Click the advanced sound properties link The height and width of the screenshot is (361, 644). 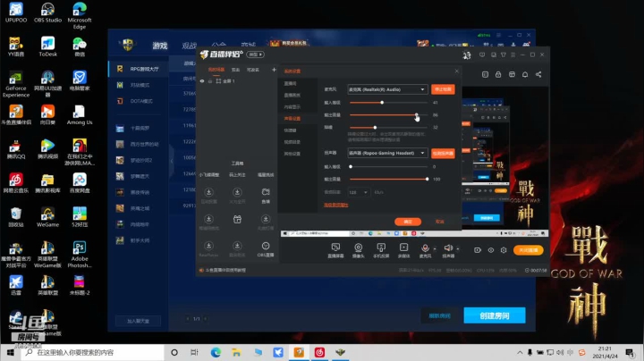336,205
